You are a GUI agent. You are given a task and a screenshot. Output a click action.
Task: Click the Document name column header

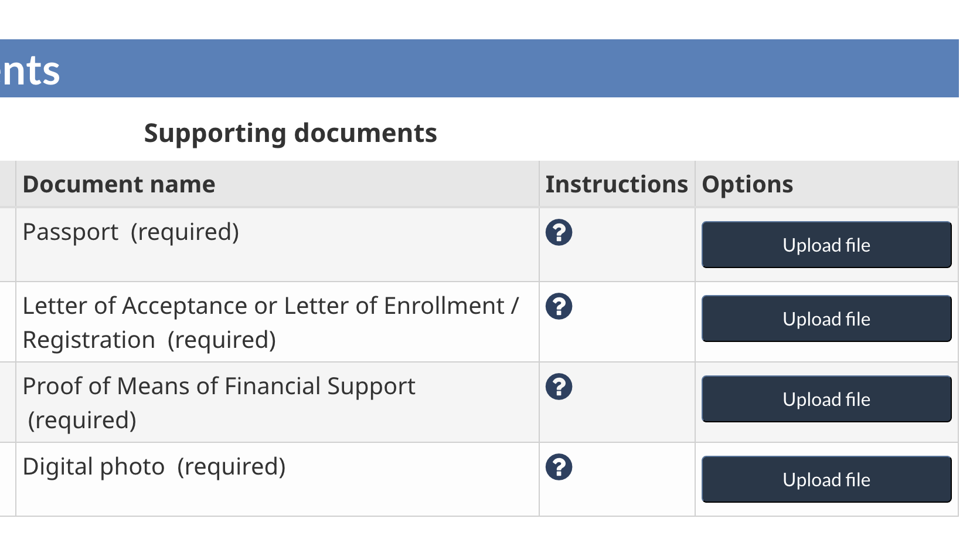(119, 184)
